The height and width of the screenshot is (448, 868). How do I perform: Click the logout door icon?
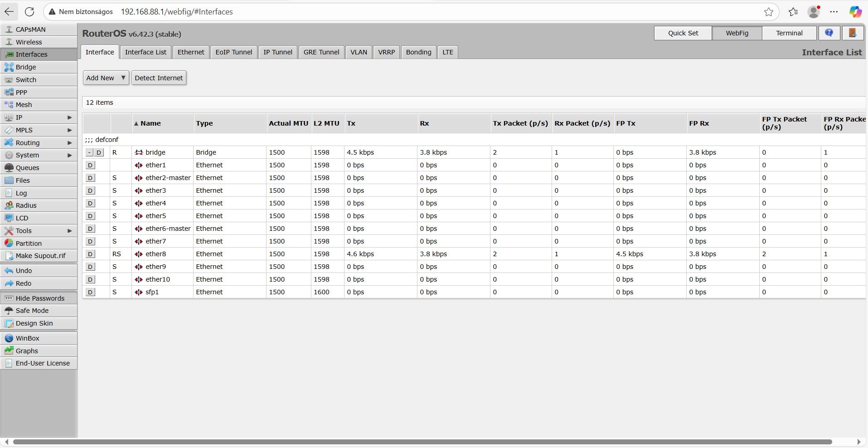852,33
